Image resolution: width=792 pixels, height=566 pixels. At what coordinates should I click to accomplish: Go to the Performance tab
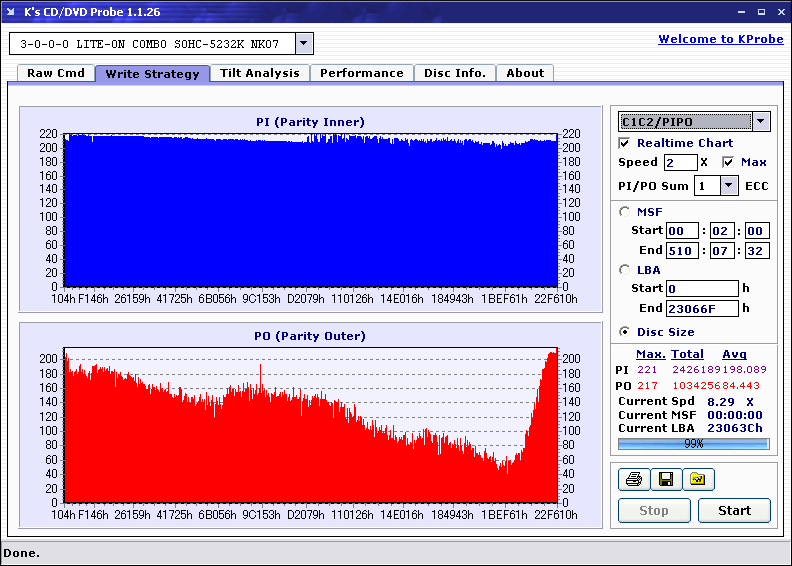(361, 73)
